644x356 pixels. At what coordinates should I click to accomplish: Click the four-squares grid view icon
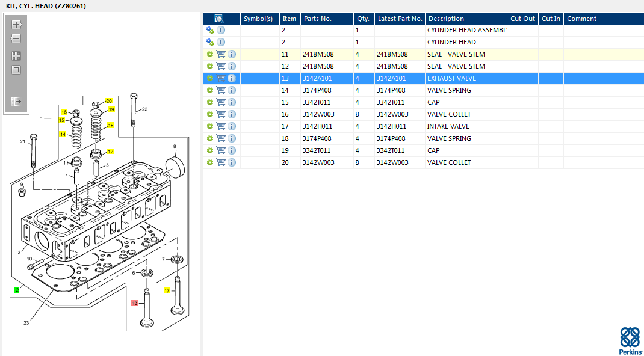(16, 55)
